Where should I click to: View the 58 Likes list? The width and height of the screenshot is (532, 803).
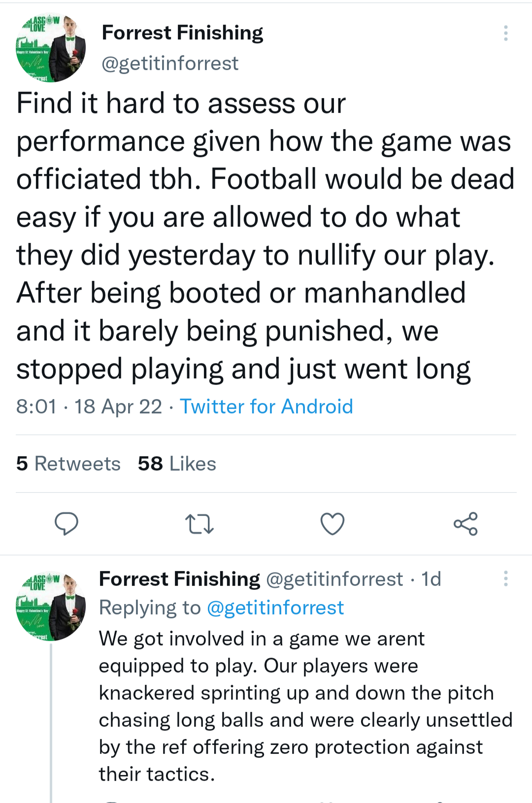[177, 464]
